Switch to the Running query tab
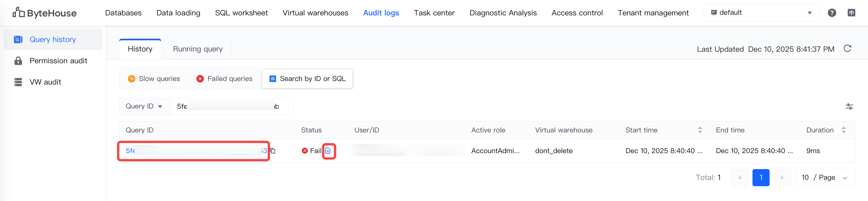 click(198, 49)
